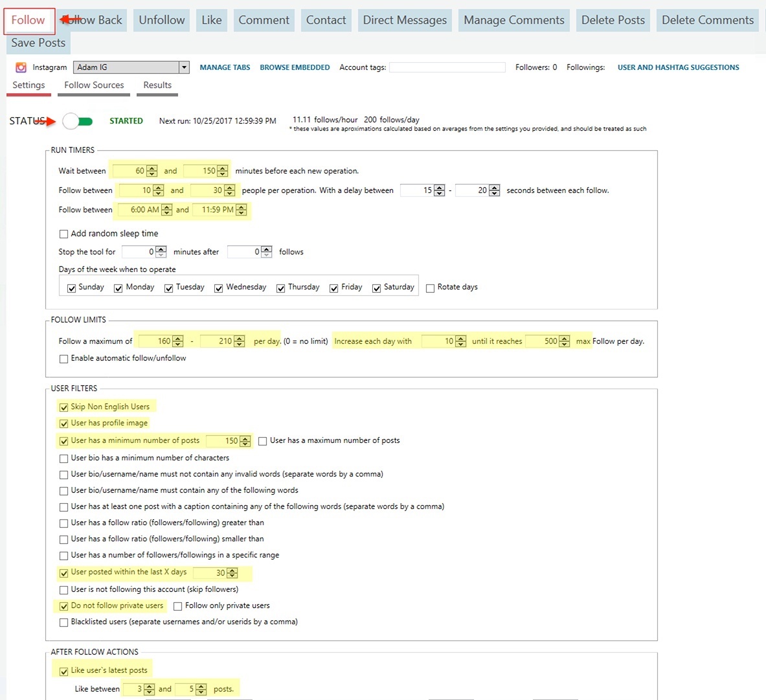
Task: Click the Instagram logo icon
Action: point(21,67)
